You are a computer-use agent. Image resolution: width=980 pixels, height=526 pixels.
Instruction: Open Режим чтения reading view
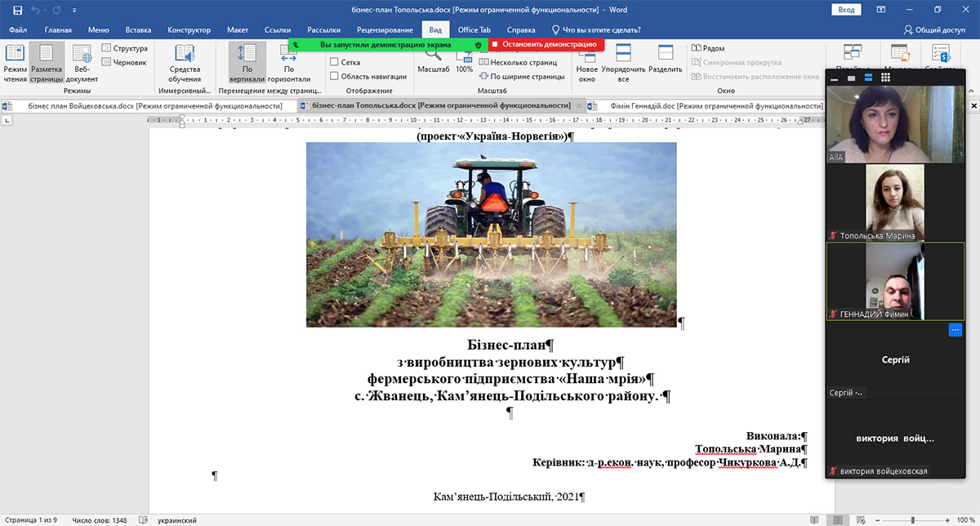(15, 62)
